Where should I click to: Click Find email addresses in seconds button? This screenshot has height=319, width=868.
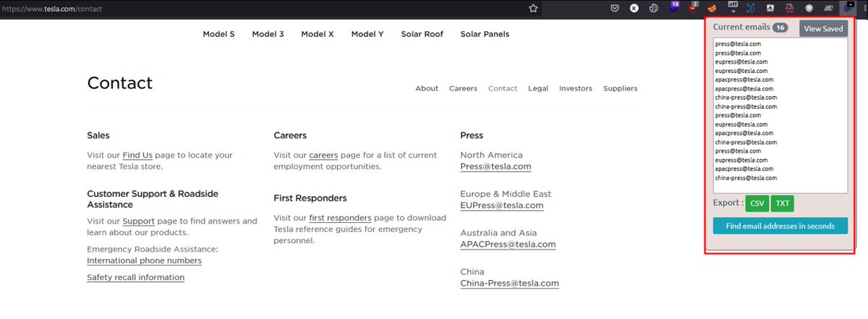[x=780, y=226]
